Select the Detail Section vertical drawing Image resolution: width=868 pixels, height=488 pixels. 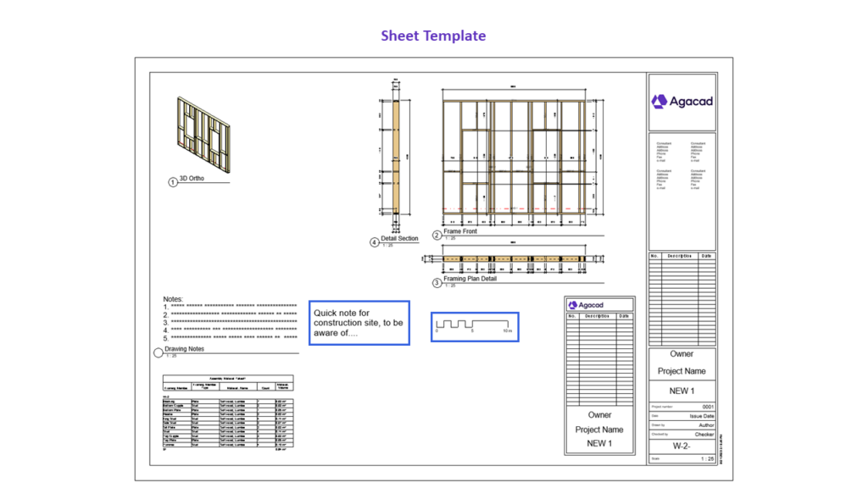coord(395,156)
